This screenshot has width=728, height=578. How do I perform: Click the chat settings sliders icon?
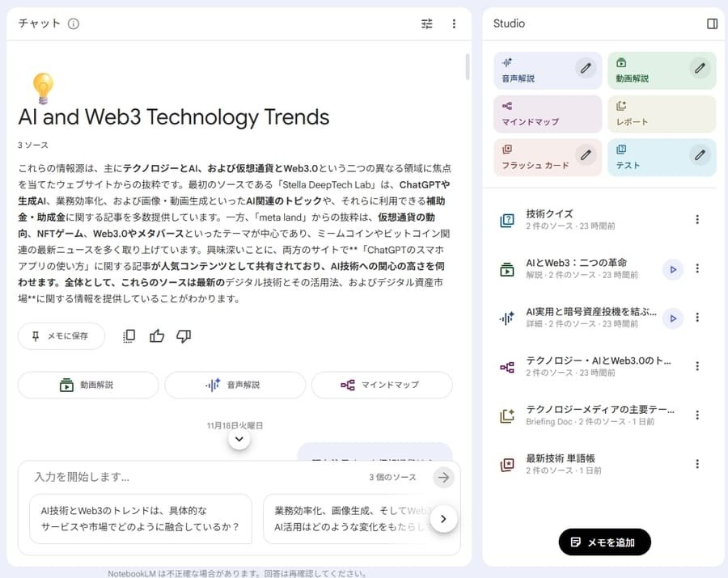(427, 23)
